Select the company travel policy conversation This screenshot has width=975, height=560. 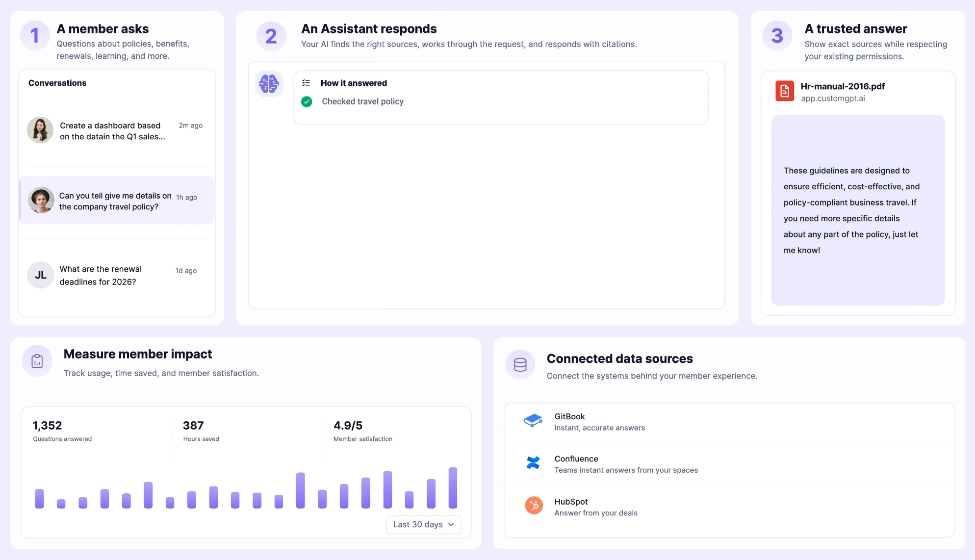pos(117,200)
